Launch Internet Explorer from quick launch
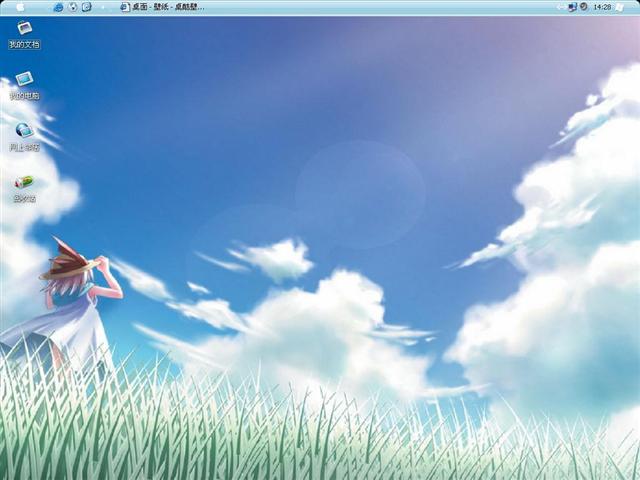Image resolution: width=640 pixels, height=480 pixels. click(x=58, y=7)
